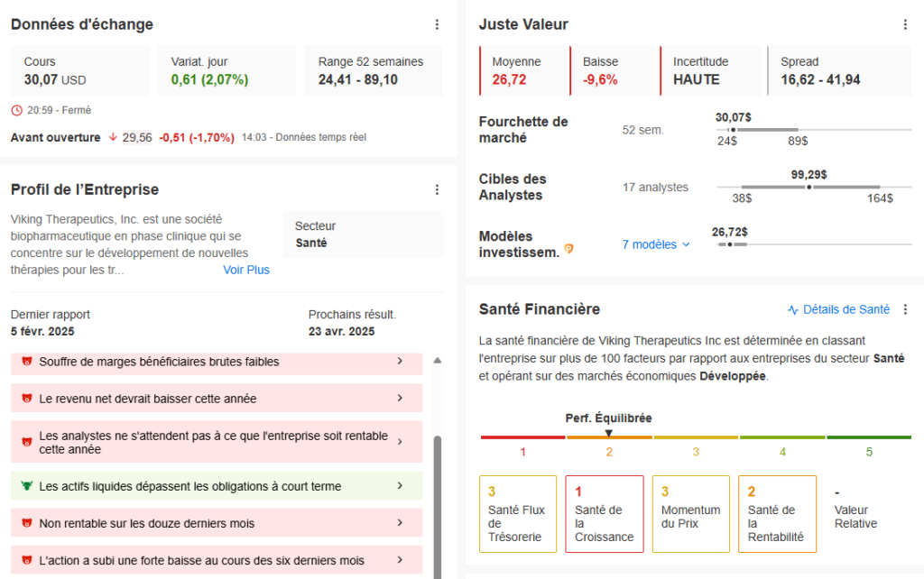The image size is (924, 579).
Task: Click the Cibles des Analystes range slider
Action: [x=803, y=188]
